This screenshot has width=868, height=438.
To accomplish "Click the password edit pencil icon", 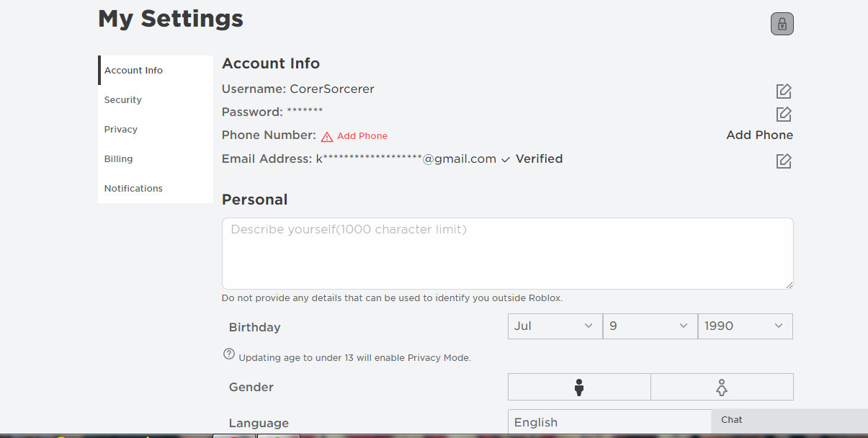I will coord(784,115).
